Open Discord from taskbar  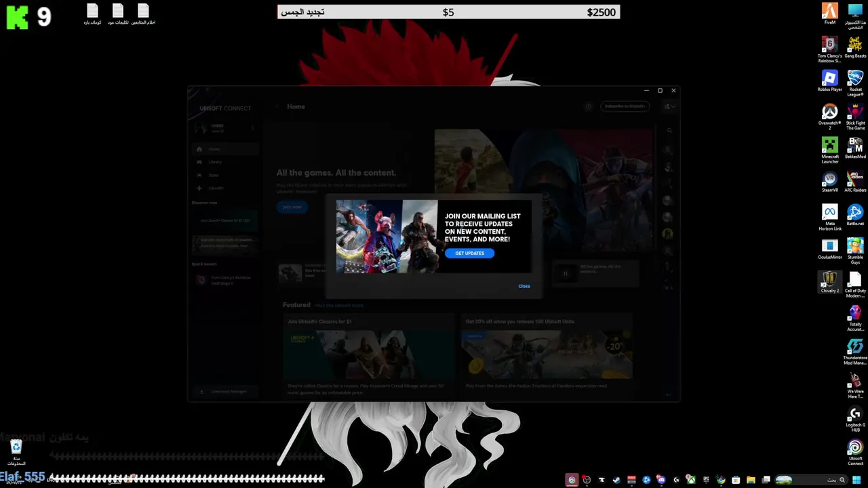pos(661,480)
